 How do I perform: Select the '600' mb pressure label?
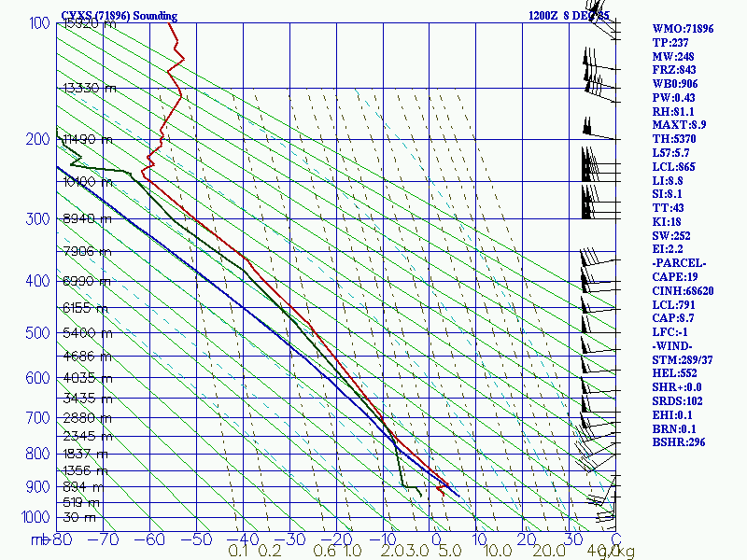point(37,378)
